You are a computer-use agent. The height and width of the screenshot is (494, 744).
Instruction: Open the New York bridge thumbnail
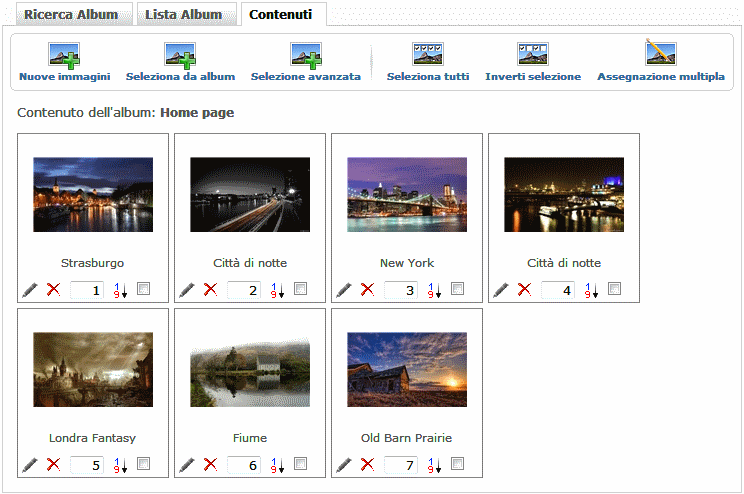coord(407,195)
